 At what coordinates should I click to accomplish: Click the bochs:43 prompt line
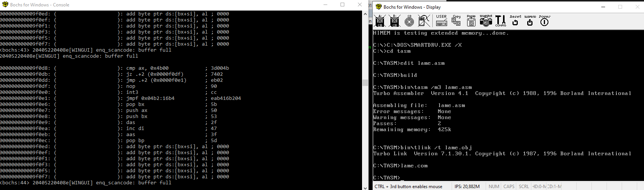pos(86,50)
